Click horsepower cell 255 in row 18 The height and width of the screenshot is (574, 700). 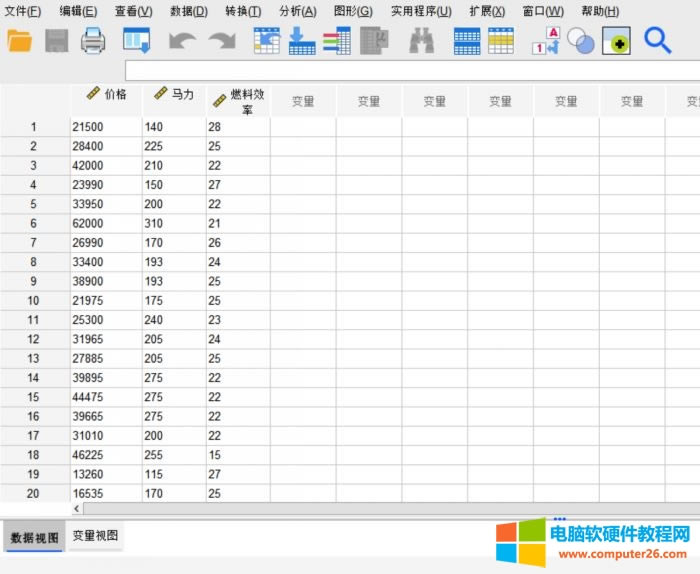pos(174,455)
